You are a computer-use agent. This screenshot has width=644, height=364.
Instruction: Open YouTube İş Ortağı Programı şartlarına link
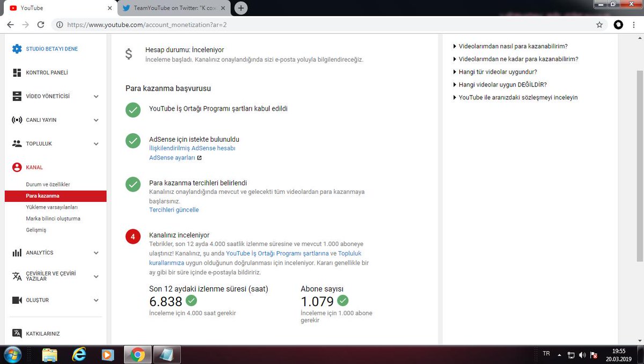click(277, 253)
